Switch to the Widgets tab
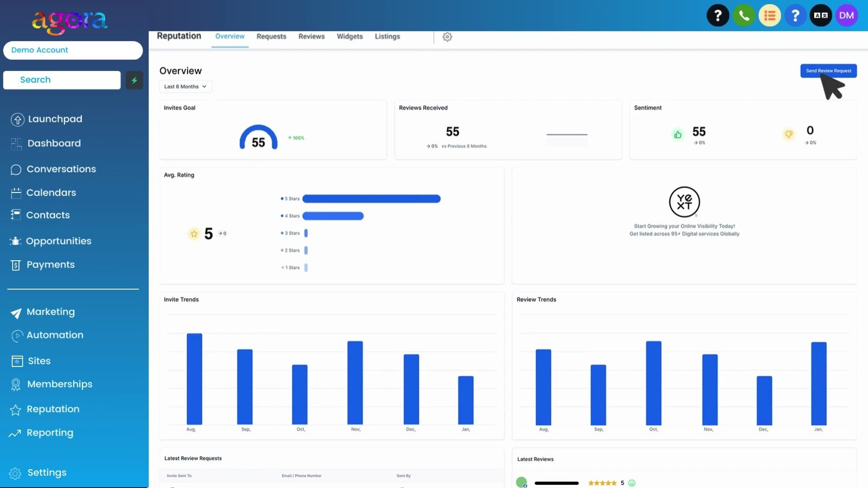 [350, 36]
